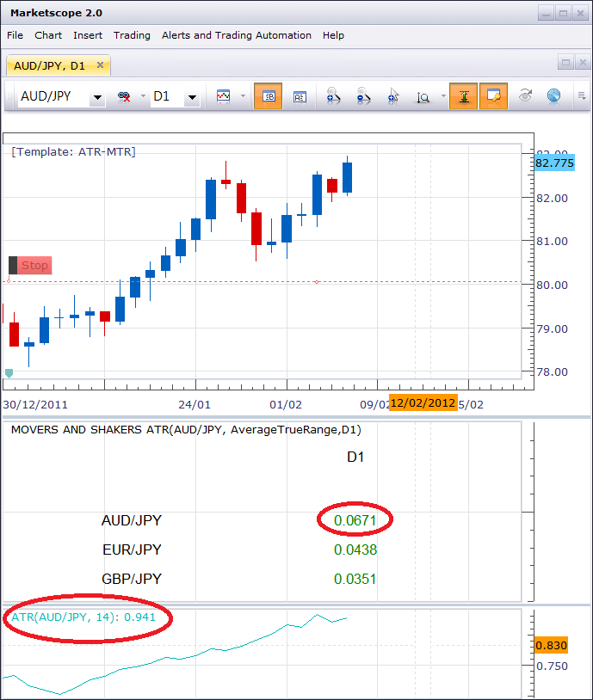Click the 24/01 date label
Screen dimensions: 593x700
(195, 404)
